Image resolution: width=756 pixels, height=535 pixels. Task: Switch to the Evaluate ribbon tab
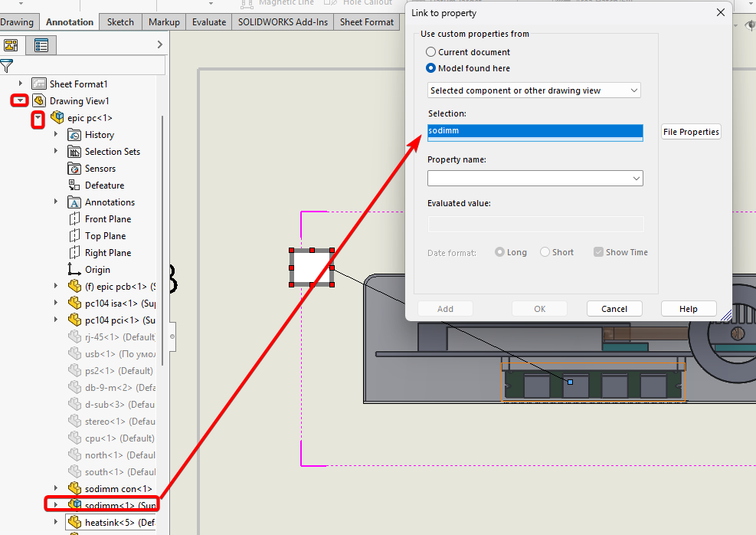[x=209, y=22]
